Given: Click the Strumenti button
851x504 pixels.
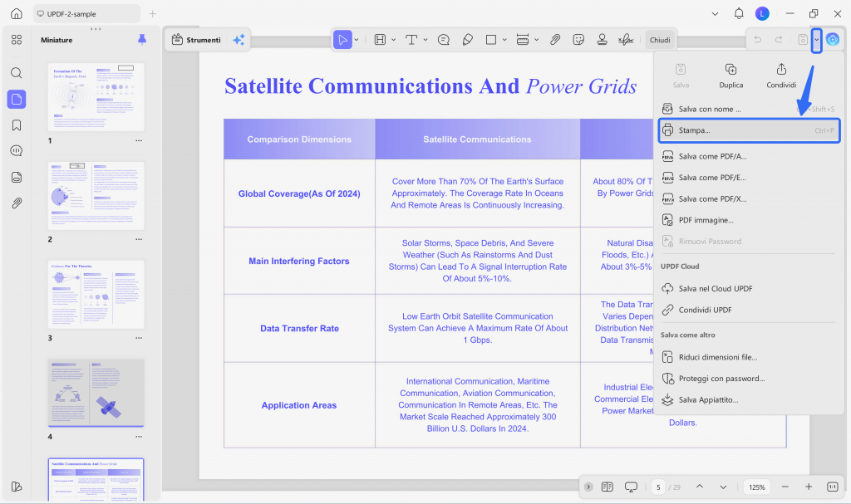Looking at the screenshot, I should pos(196,40).
